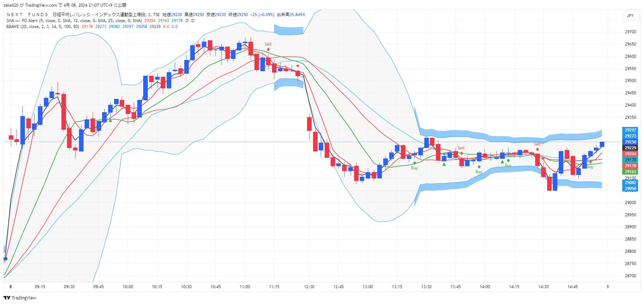Click the green up triangle near 09:50
The image size is (644, 304).
(111, 121)
